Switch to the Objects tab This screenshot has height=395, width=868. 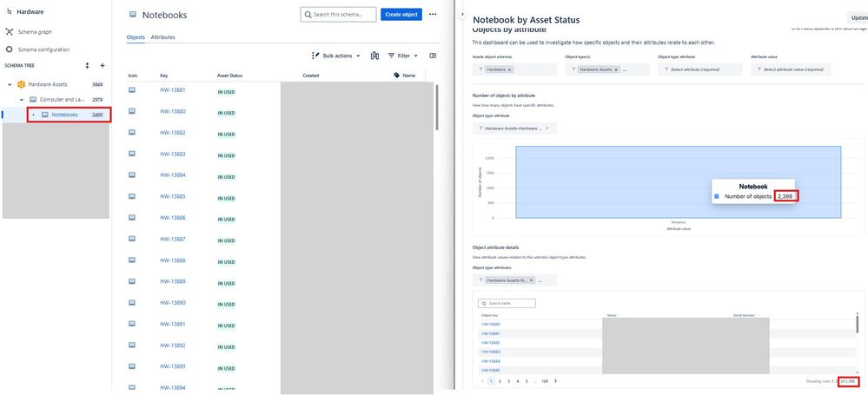(x=136, y=37)
